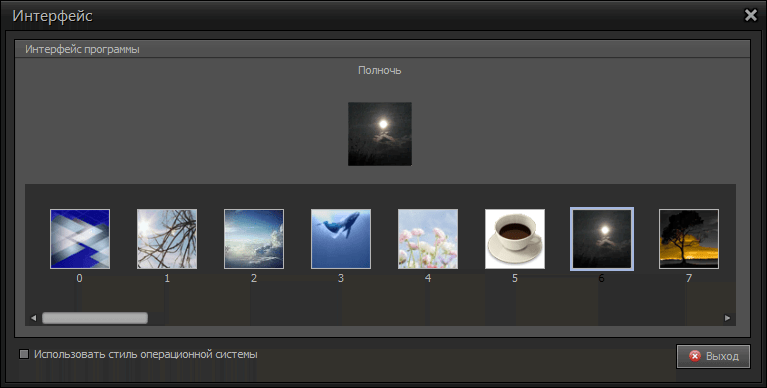Select the blue geometric theme thumbnail 0
The width and height of the screenshot is (767, 388).
tap(80, 239)
